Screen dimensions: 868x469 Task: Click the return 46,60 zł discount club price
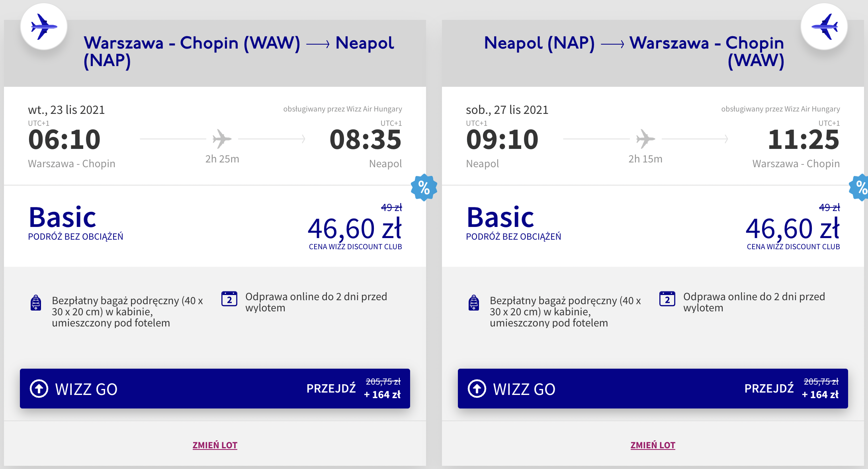point(792,229)
